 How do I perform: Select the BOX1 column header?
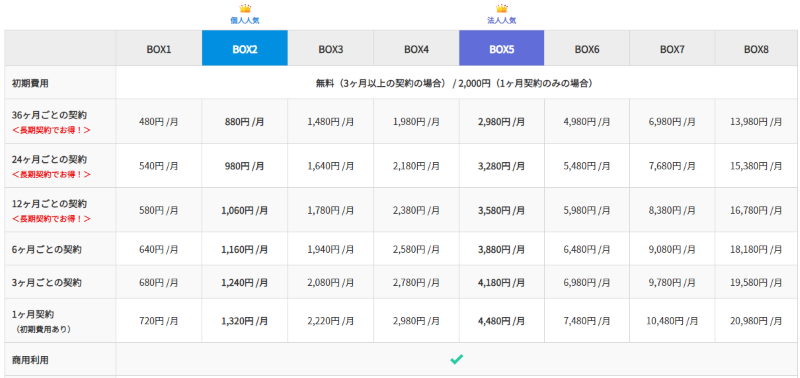click(159, 48)
